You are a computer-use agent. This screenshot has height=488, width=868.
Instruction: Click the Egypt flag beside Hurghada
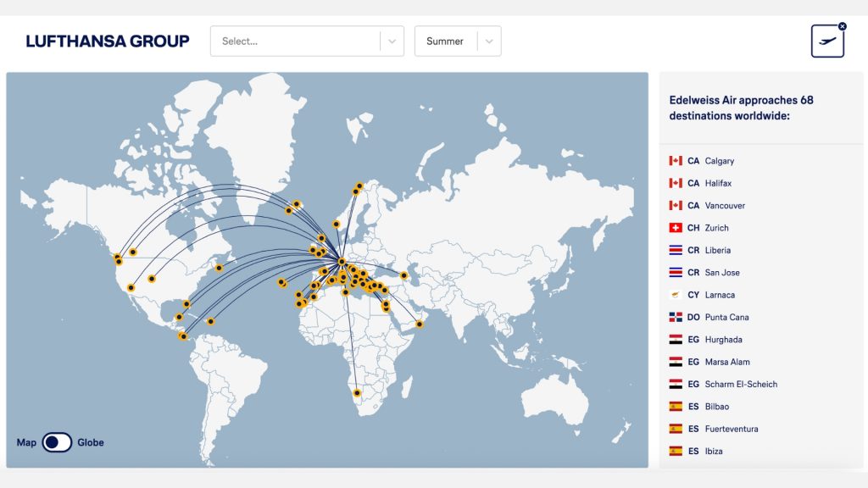[676, 339]
